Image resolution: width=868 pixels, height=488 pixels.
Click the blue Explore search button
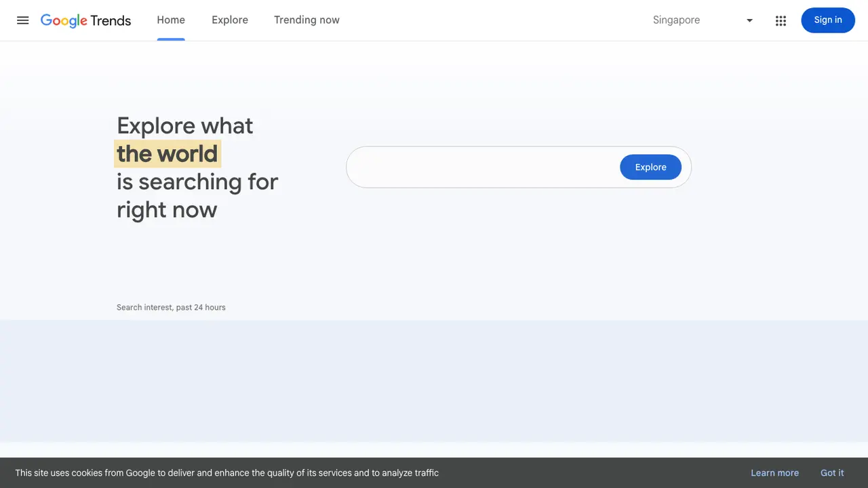coord(650,167)
